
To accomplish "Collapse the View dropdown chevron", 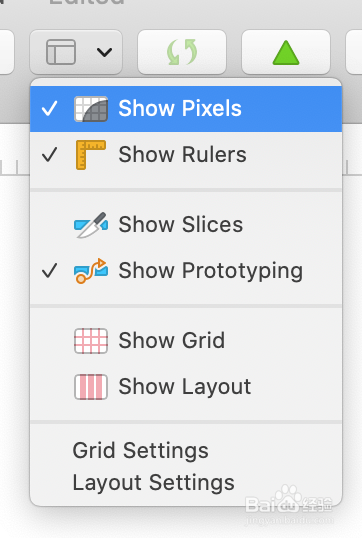I will point(104,52).
